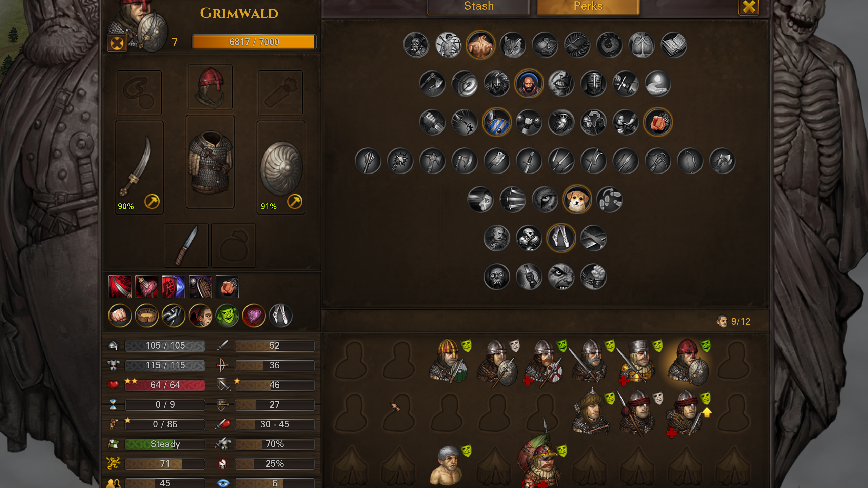Switch to the Stash tab
Viewport: 868px width, 488px height.
point(478,7)
